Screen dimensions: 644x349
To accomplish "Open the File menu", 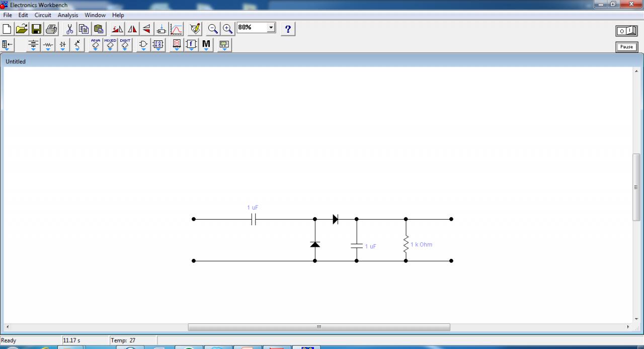I will pos(8,15).
